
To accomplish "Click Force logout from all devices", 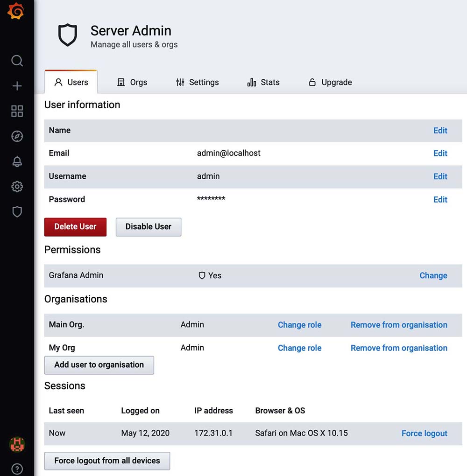I will 107,461.
